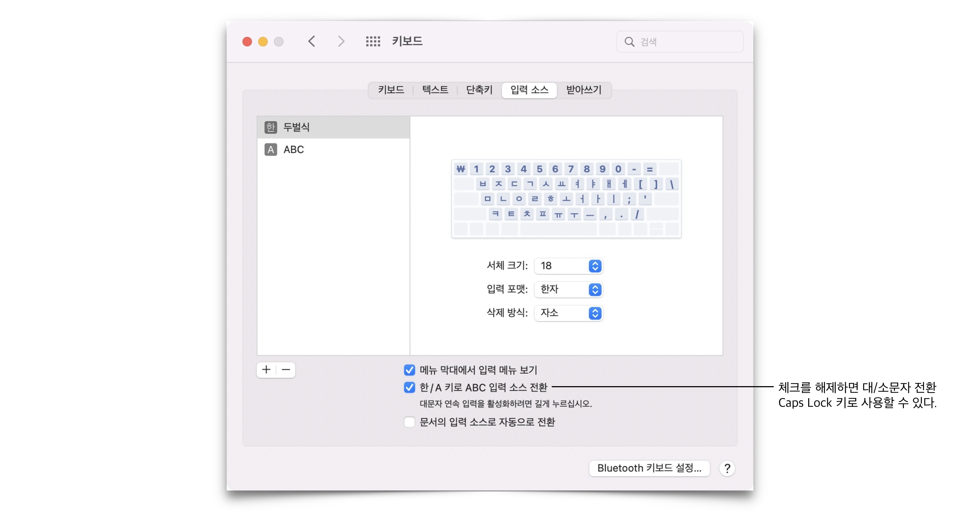Enable 문서의 입력 소스로 자동으로 전환 checkbox
The width and height of the screenshot is (980, 512).
coord(409,422)
